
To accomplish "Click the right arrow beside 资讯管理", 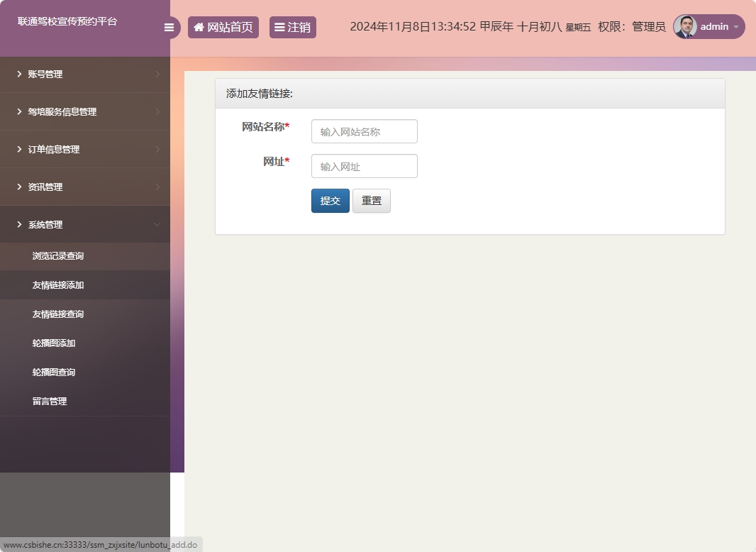I will 157,187.
